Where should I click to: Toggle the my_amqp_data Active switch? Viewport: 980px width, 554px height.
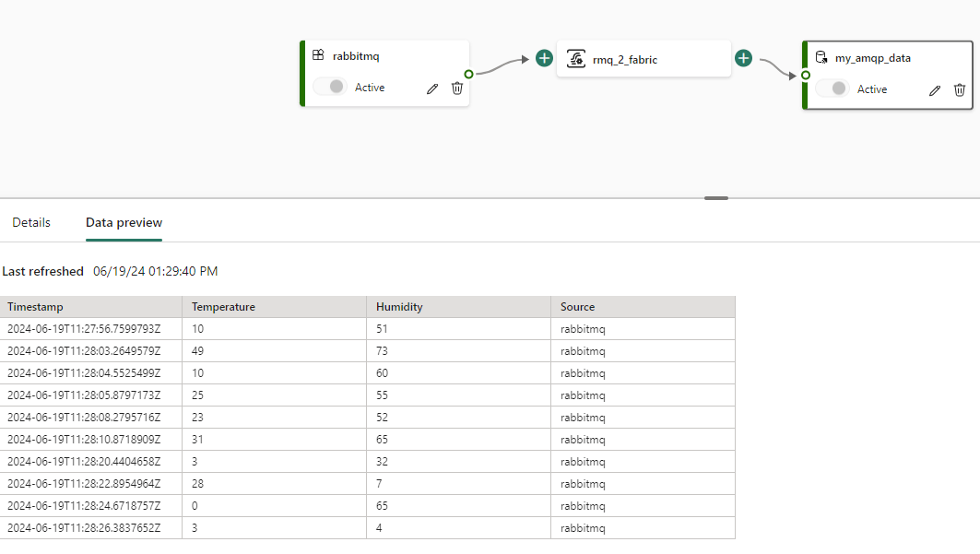coord(832,88)
